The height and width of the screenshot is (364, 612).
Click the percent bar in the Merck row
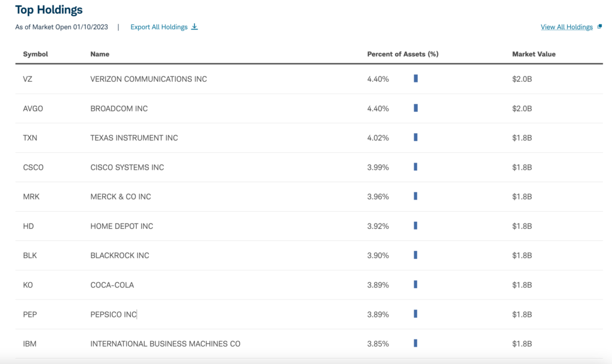(x=415, y=196)
